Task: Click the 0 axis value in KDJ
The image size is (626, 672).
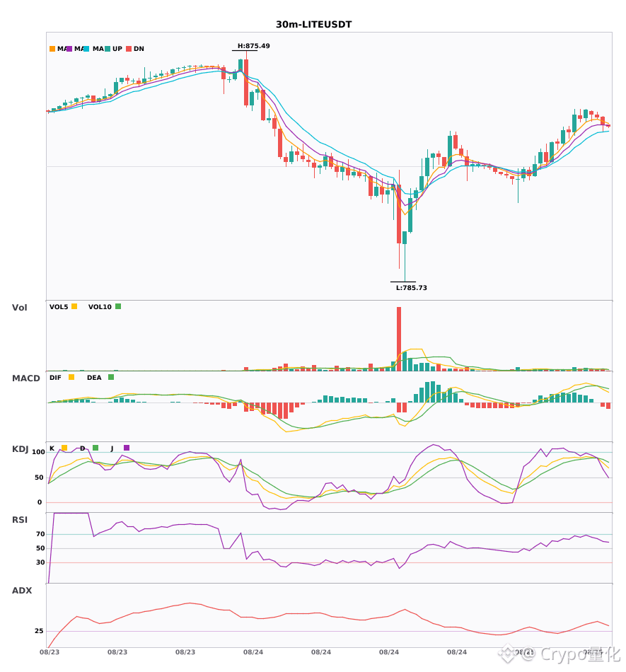Action: pyautogui.click(x=40, y=502)
